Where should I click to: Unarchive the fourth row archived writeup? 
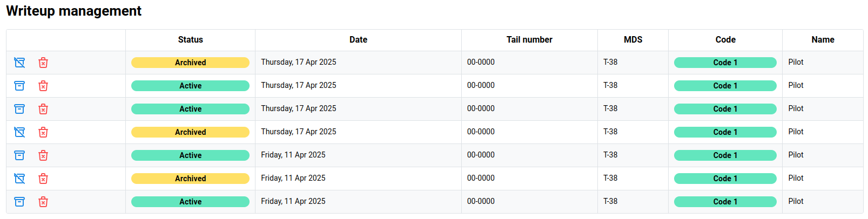(19, 132)
